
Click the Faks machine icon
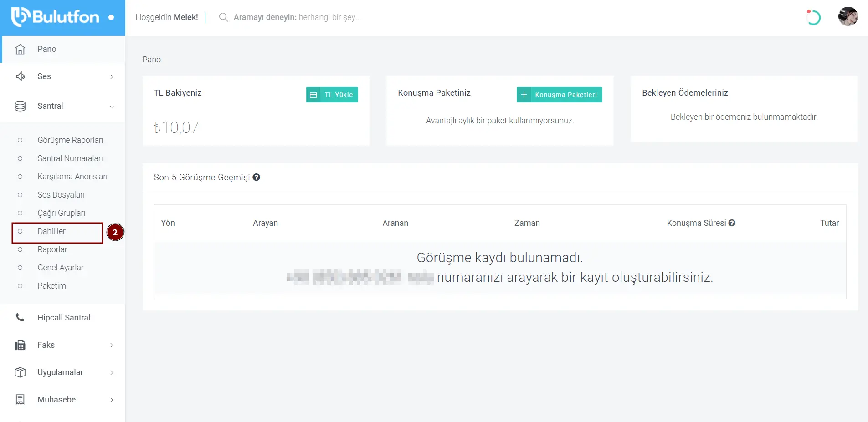(x=20, y=345)
